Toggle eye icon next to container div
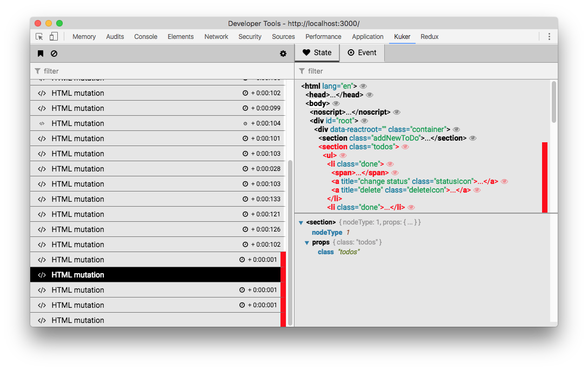The height and width of the screenshot is (370, 588). [x=456, y=129]
